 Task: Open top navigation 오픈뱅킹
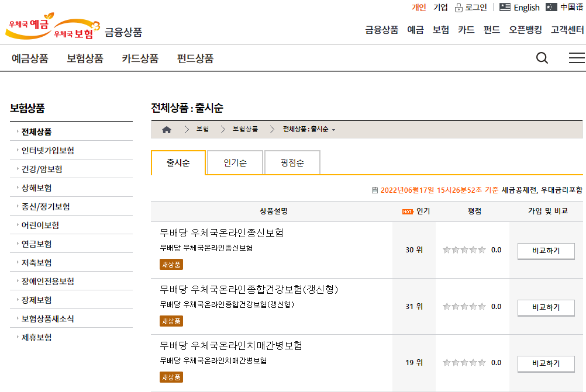coord(525,30)
